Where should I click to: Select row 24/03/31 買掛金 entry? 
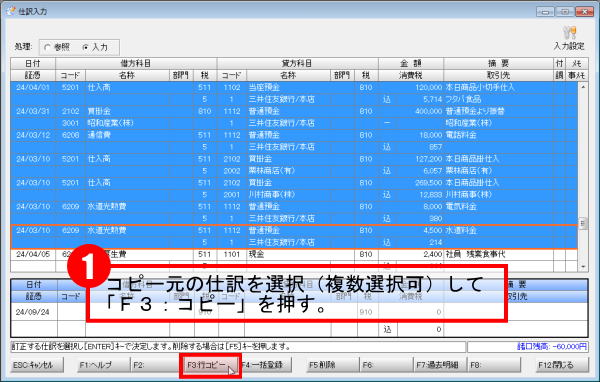pyautogui.click(x=293, y=117)
